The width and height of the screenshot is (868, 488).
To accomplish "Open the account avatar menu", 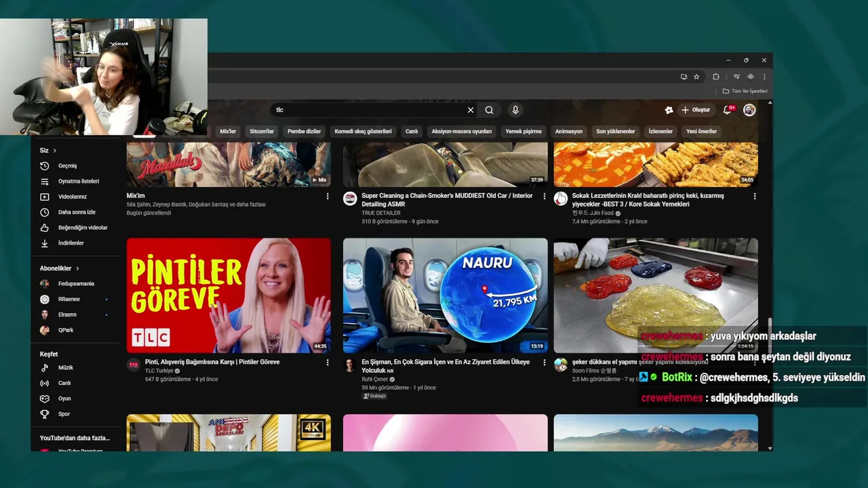I will click(x=749, y=110).
